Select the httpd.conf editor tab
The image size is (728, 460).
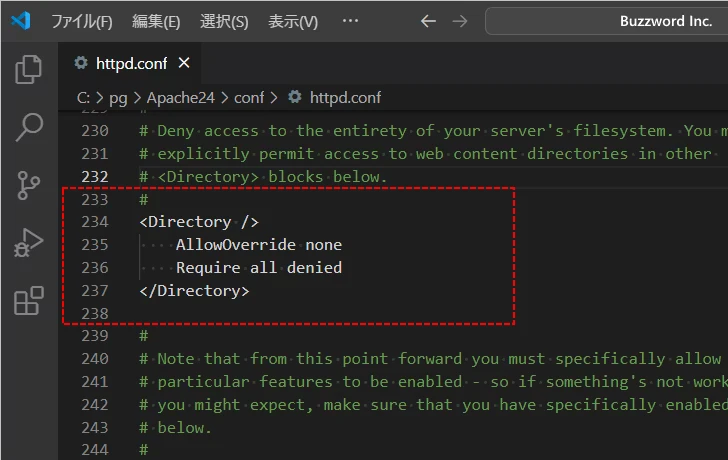tap(130, 63)
